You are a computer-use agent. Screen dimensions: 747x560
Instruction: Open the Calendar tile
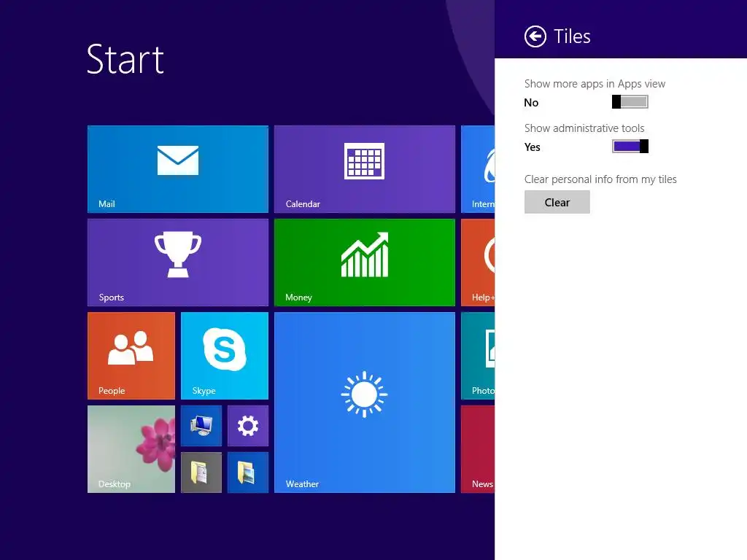pos(365,169)
